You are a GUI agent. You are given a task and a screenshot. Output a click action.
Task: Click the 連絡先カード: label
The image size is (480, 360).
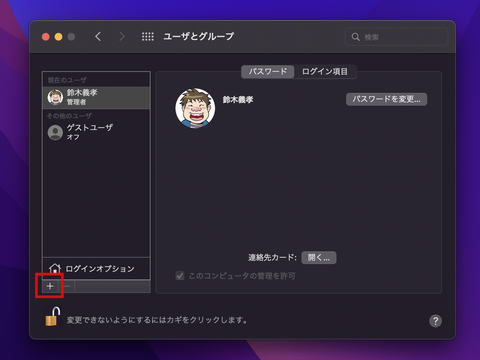pos(272,258)
